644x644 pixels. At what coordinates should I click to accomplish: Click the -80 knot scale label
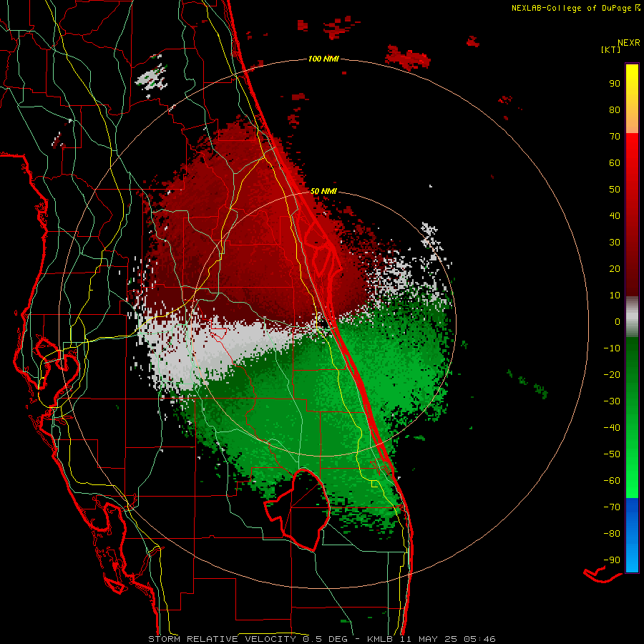click(612, 534)
